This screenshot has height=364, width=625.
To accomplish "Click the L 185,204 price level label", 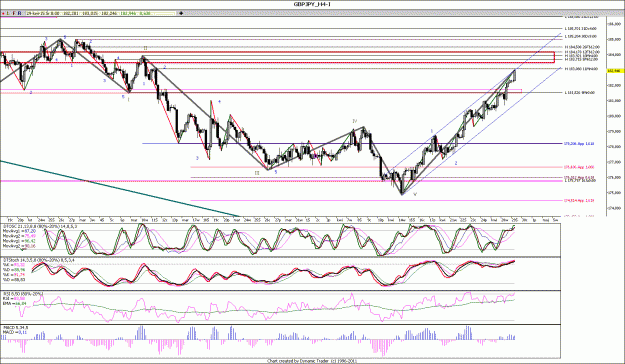I will 581,36.
